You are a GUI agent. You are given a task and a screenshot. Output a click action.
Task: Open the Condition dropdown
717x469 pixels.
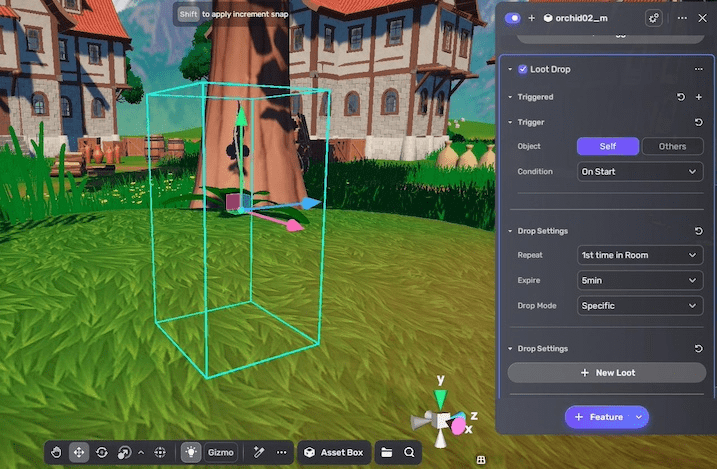click(640, 171)
